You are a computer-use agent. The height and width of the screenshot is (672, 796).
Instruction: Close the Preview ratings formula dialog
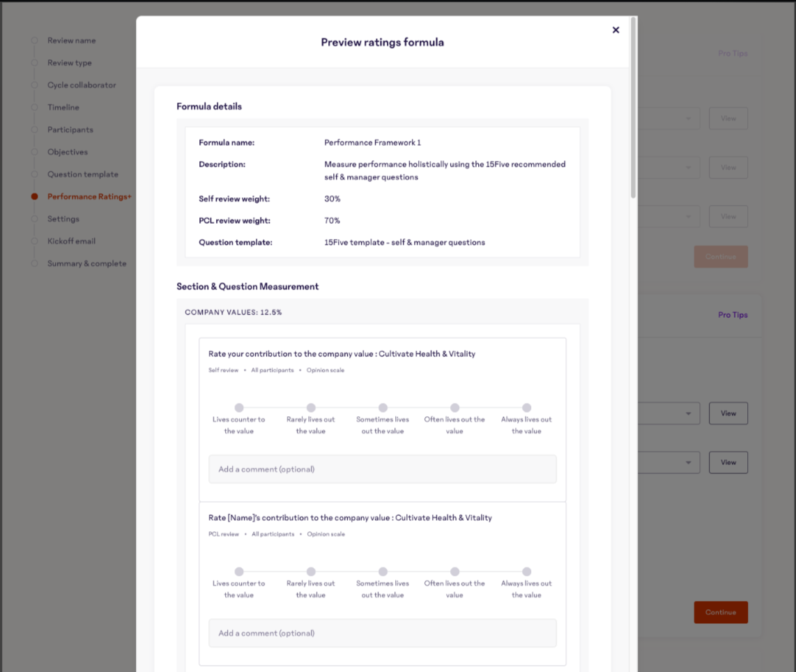(615, 30)
